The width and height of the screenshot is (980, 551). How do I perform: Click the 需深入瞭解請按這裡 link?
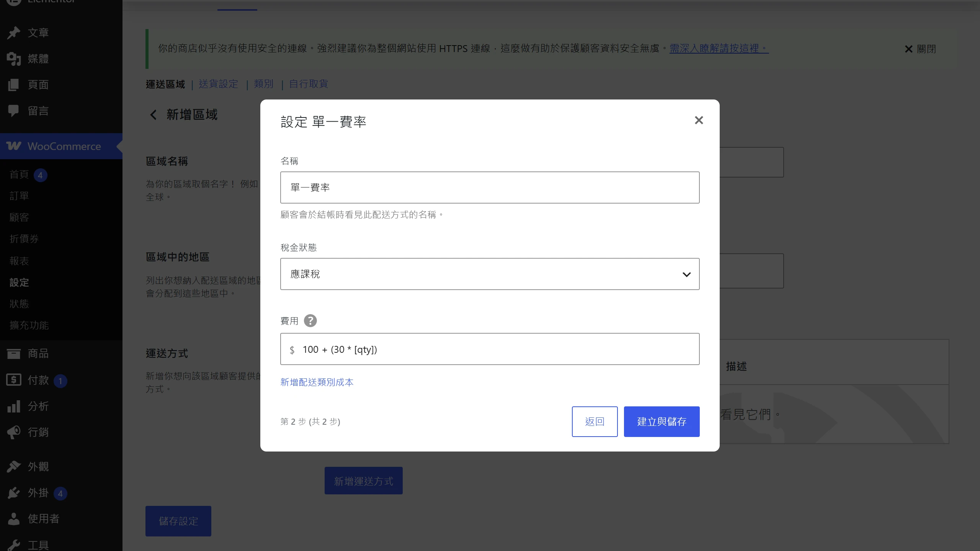coord(719,48)
